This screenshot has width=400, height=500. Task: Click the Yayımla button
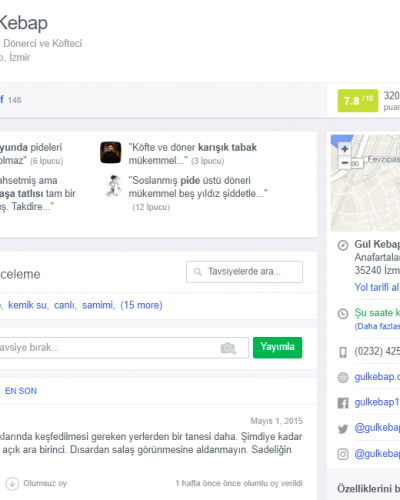click(278, 348)
